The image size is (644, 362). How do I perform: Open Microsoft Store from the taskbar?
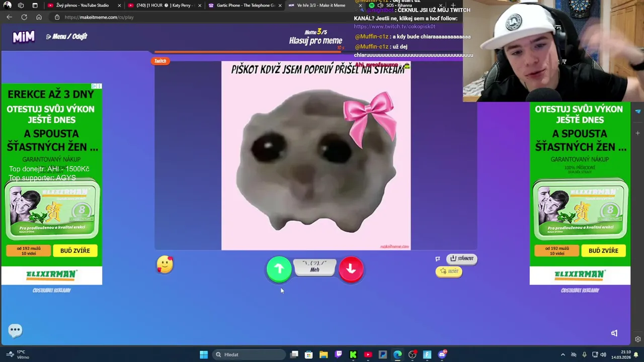pos(309,354)
